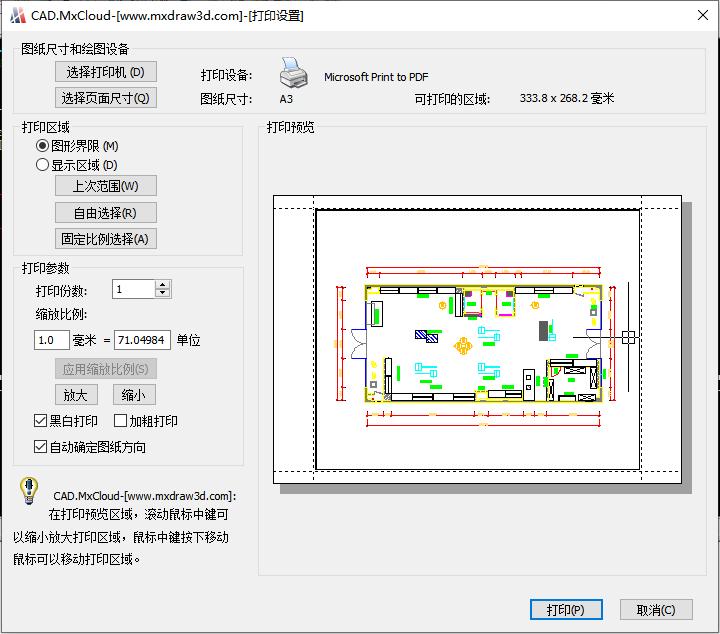Click 放大 zoom in button
This screenshot has width=720, height=634.
(x=76, y=395)
